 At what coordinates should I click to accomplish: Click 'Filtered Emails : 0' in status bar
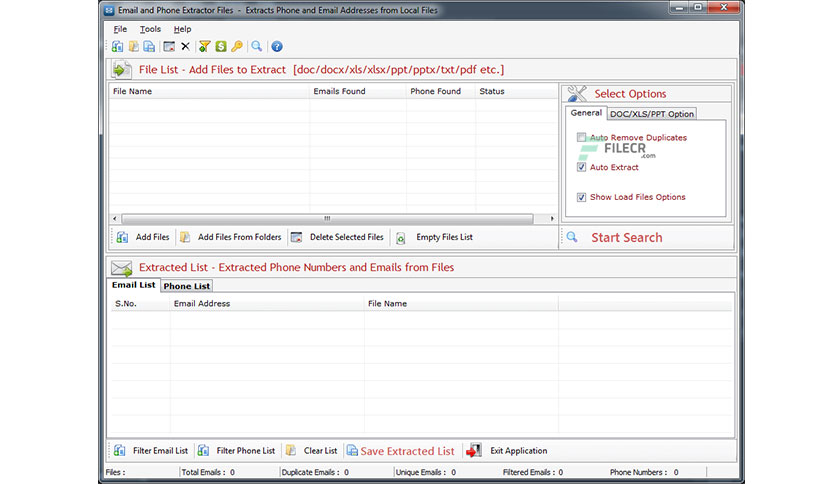pos(533,472)
